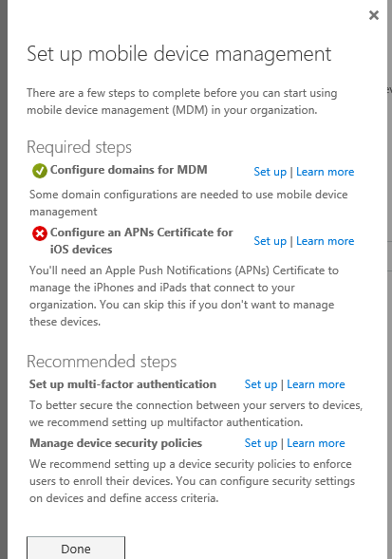Open Learn more for MDM domains

pyautogui.click(x=325, y=172)
